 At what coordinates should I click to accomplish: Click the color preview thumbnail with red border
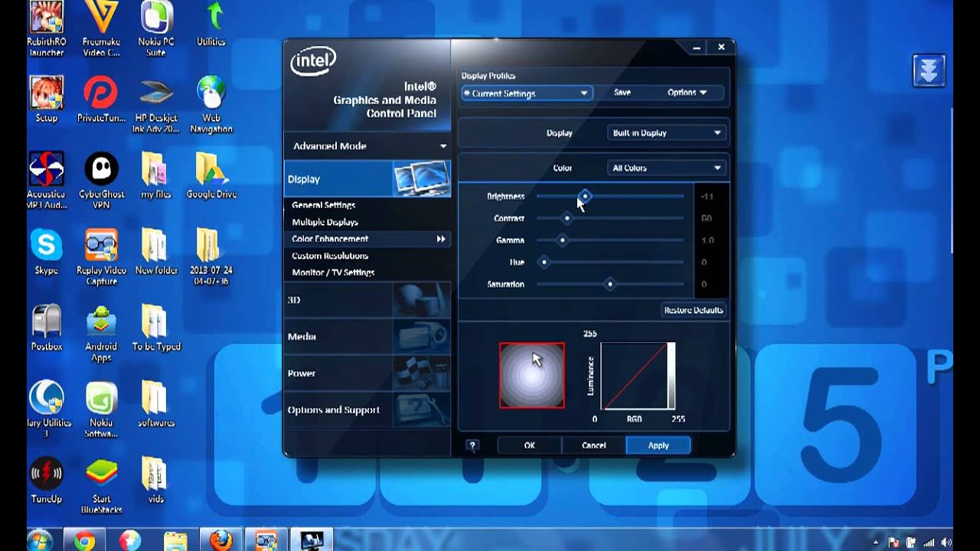click(532, 375)
